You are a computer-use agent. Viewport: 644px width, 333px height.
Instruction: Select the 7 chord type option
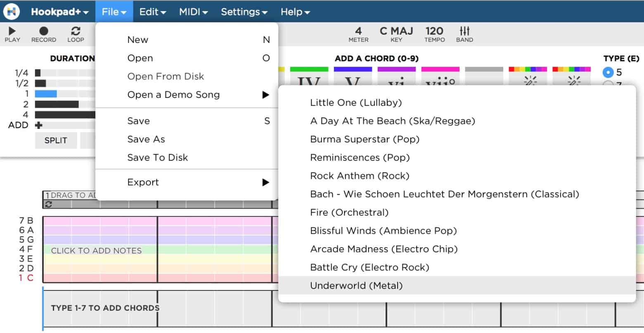(607, 83)
